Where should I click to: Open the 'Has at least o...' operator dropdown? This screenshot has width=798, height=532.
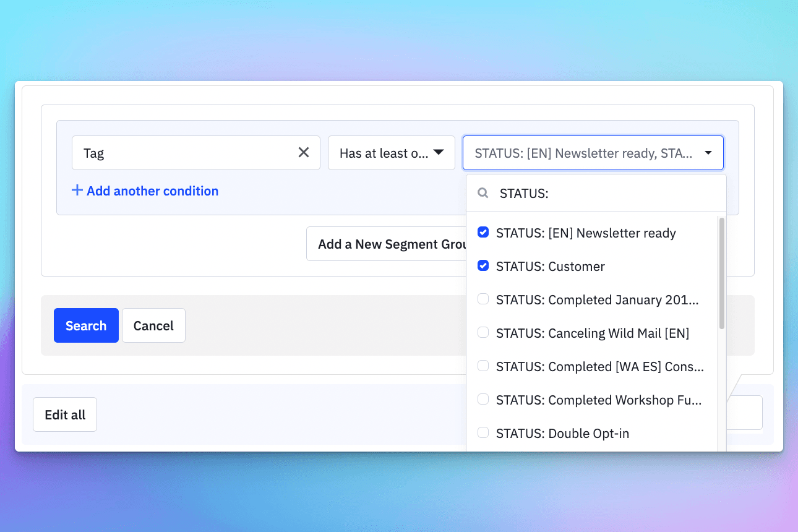point(392,153)
